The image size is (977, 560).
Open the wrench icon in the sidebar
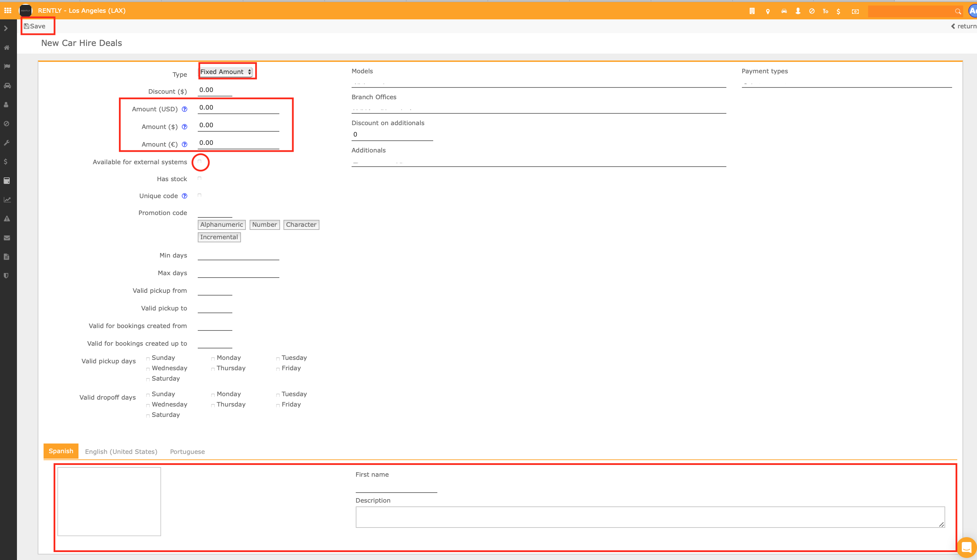coord(6,143)
